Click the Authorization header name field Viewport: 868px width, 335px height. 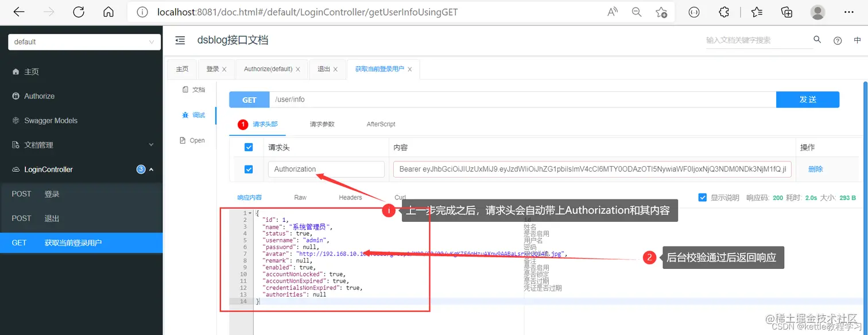click(326, 169)
